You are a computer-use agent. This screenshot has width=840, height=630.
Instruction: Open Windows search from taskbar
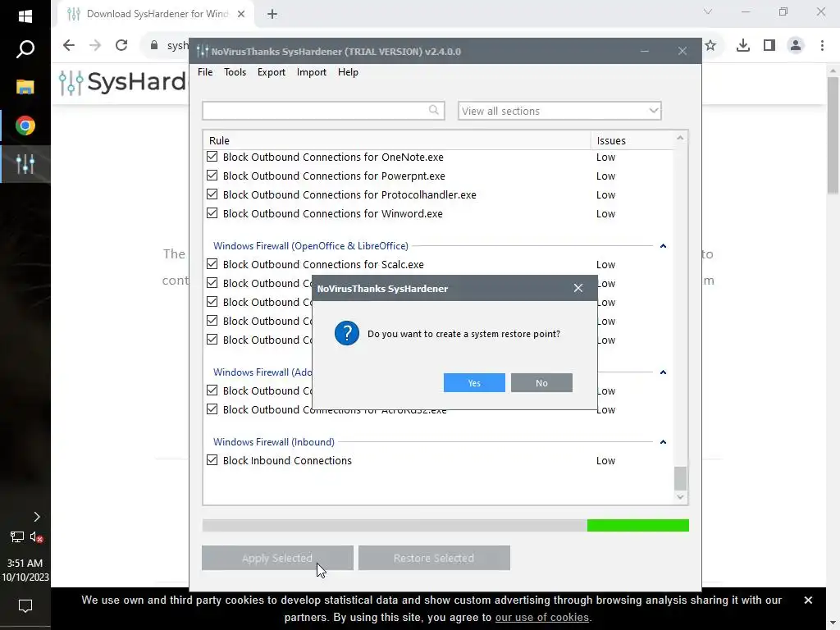click(25, 49)
